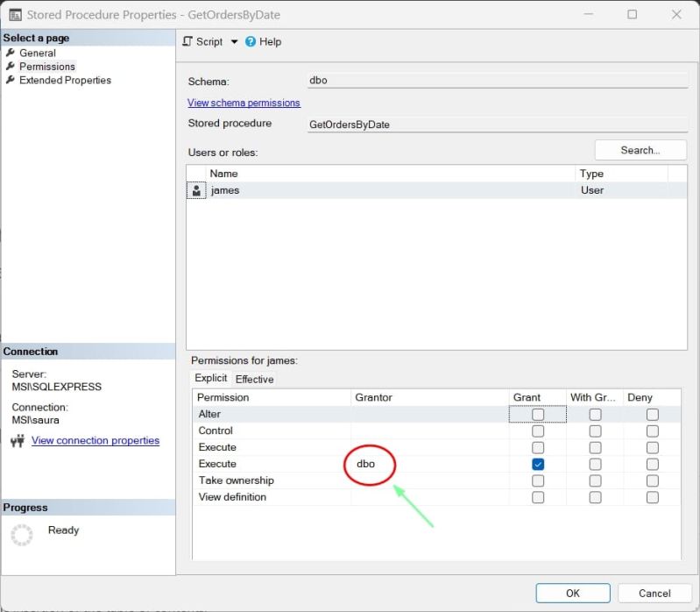Check Deny for View definition permission
This screenshot has height=612, width=700.
[x=652, y=497]
